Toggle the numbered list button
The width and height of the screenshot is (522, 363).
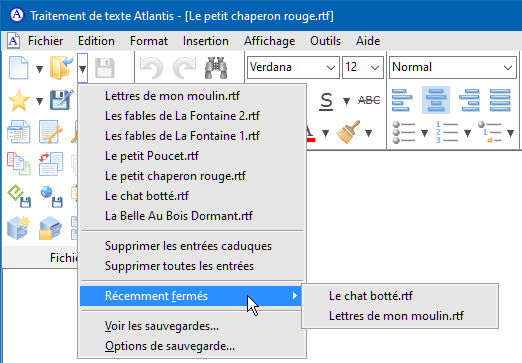(x=447, y=132)
